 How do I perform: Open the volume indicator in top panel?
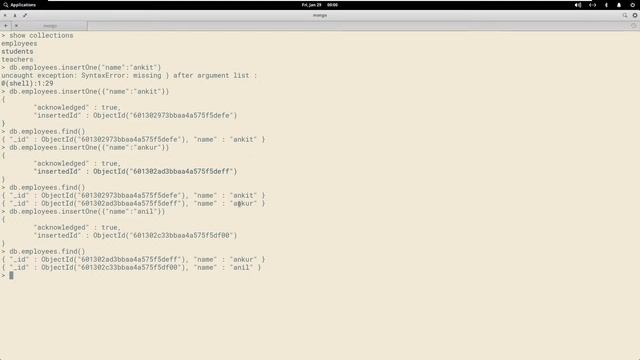tap(578, 5)
